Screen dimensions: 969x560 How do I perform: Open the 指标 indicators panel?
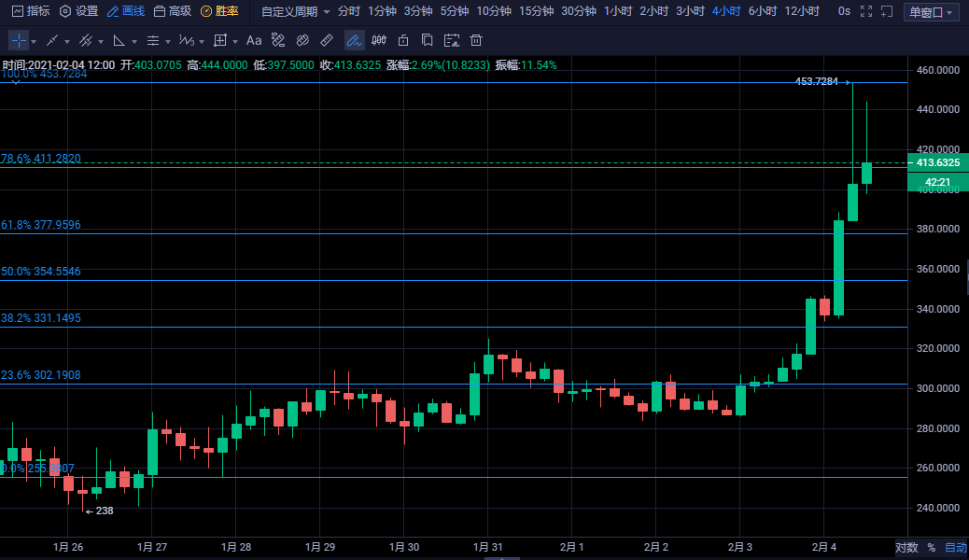31,11
